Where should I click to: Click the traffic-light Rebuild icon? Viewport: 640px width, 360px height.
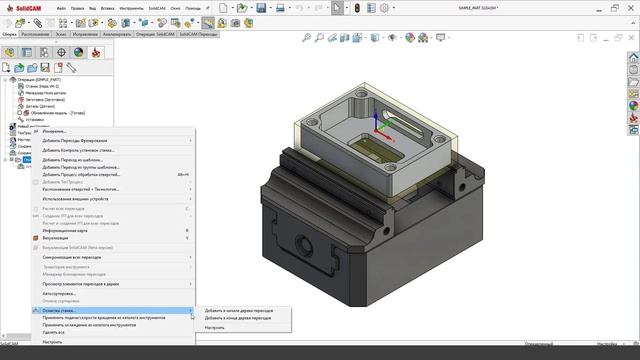tap(357, 8)
